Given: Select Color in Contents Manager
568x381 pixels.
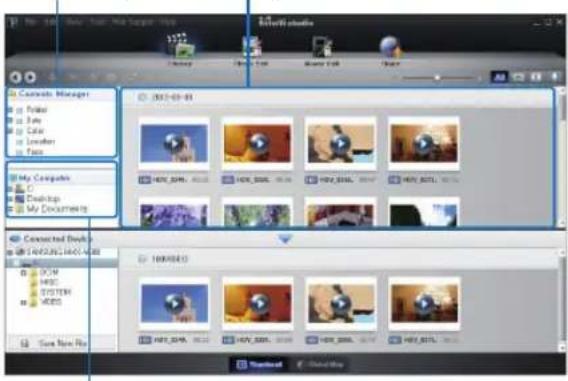Looking at the screenshot, I should 35,131.
